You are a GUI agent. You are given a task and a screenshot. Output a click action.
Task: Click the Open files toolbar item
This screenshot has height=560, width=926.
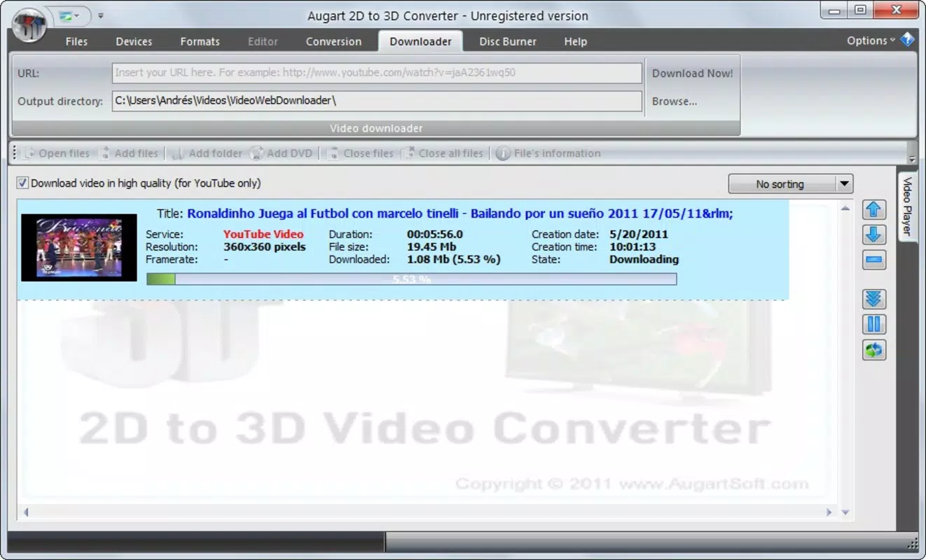click(56, 153)
